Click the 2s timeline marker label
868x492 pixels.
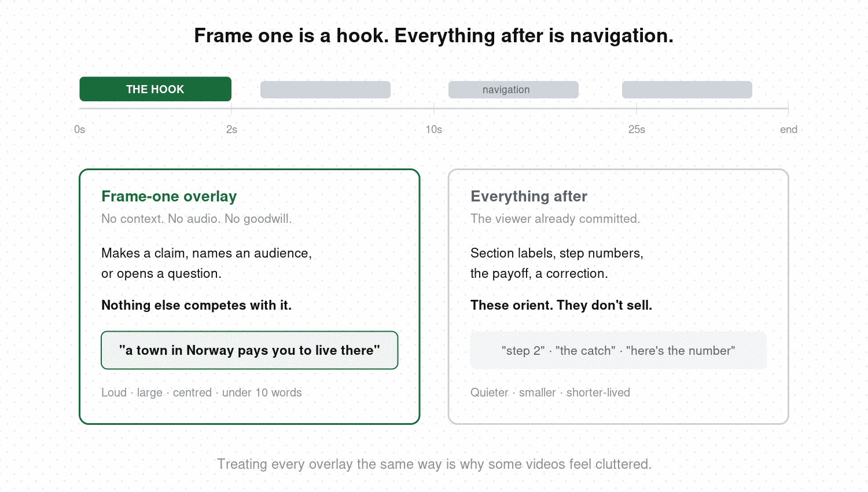[231, 130]
